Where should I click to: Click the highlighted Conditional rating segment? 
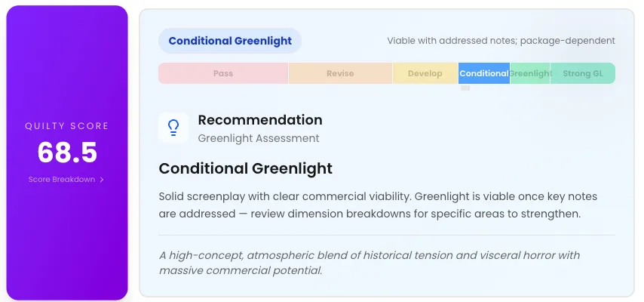483,73
